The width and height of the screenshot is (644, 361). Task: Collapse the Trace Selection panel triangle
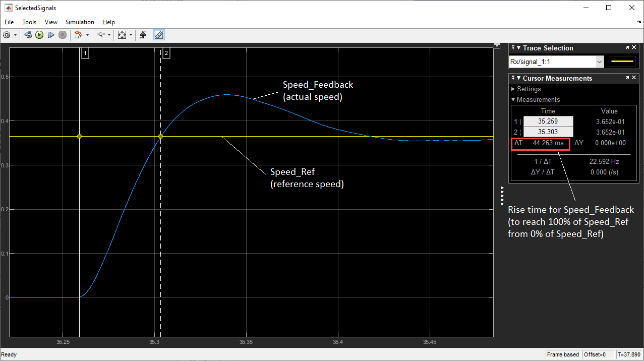519,48
